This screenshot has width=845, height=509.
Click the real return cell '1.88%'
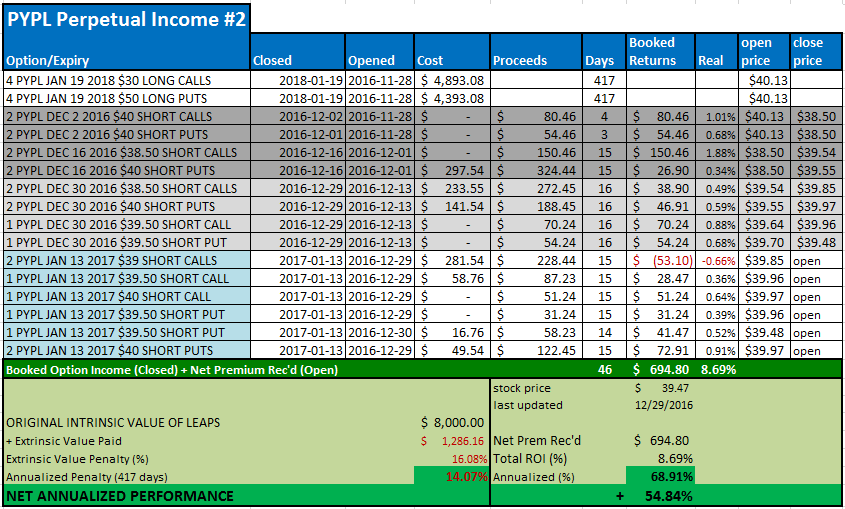click(x=716, y=152)
